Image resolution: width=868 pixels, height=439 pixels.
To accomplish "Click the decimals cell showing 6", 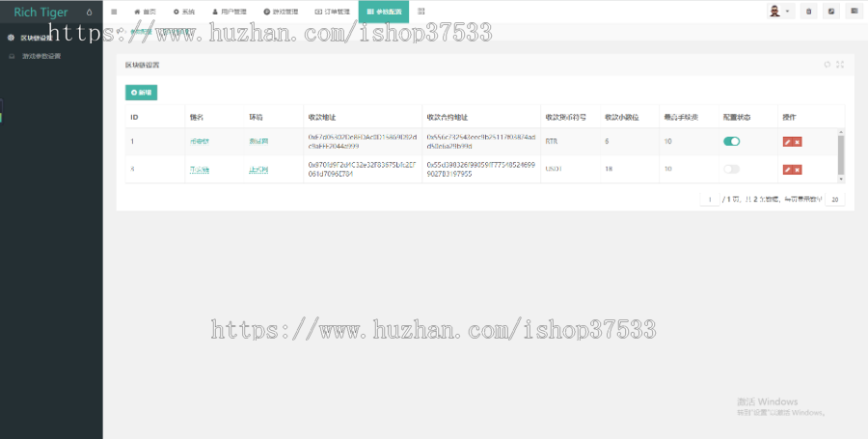I will pos(607,142).
